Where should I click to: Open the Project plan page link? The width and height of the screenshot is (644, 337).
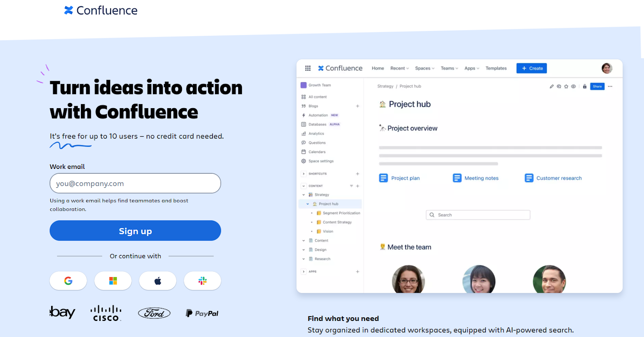pyautogui.click(x=400, y=178)
